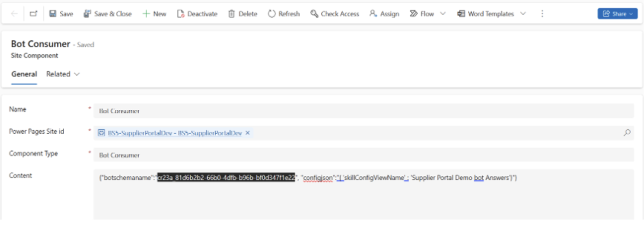The height and width of the screenshot is (229, 644).
Task: Deactivate this site component
Action: (197, 14)
